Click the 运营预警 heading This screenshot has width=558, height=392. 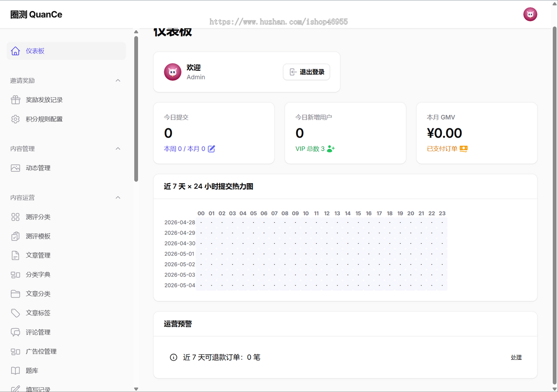[178, 324]
